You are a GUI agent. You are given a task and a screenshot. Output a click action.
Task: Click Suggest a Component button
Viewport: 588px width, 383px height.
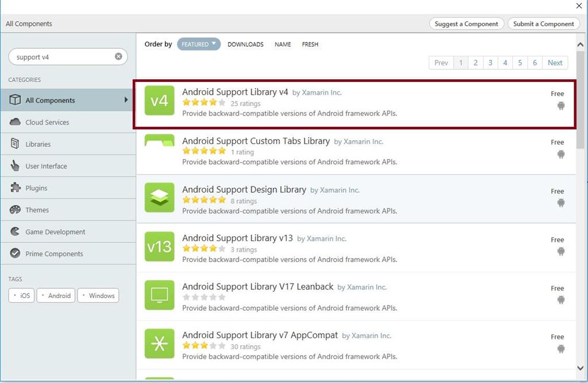point(466,24)
